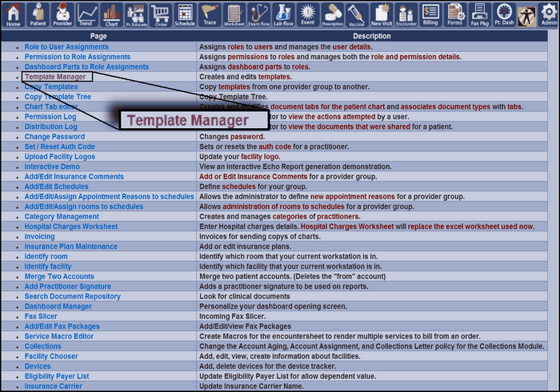Click the Description column header
This screenshot has height=392, width=560.
(x=372, y=36)
